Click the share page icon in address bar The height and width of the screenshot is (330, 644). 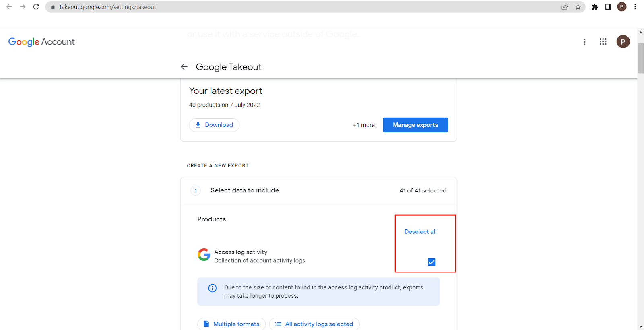[565, 7]
